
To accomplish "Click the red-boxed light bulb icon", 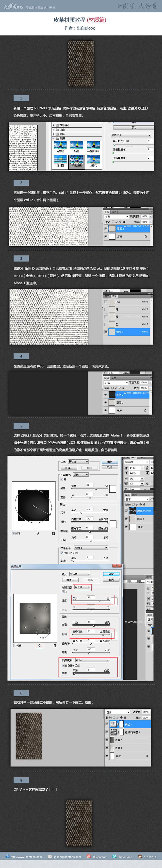I will pos(39,646).
